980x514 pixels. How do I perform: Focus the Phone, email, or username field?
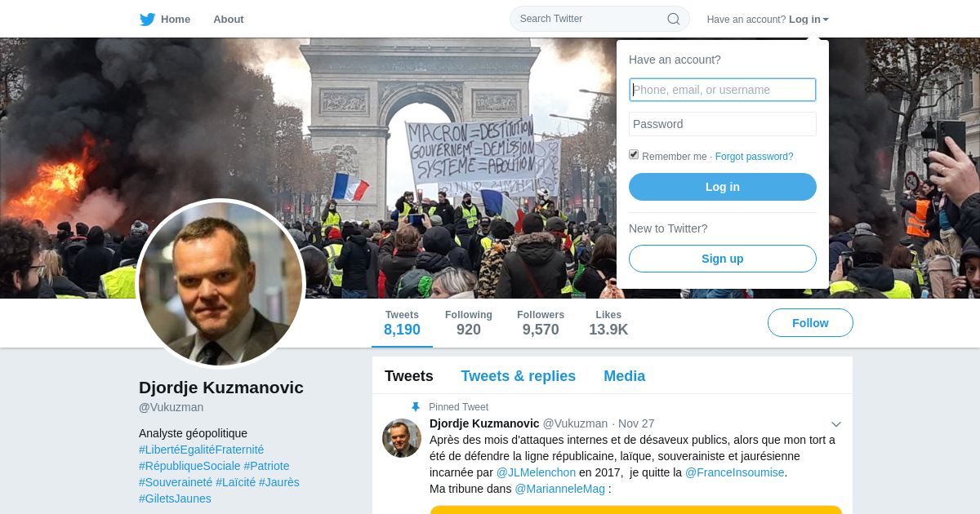point(723,90)
